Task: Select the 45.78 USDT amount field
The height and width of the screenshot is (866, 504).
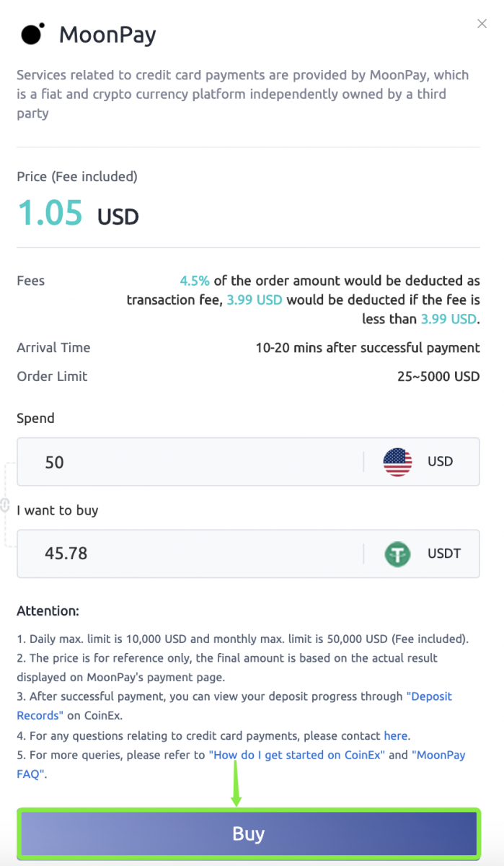Action: [x=144, y=554]
